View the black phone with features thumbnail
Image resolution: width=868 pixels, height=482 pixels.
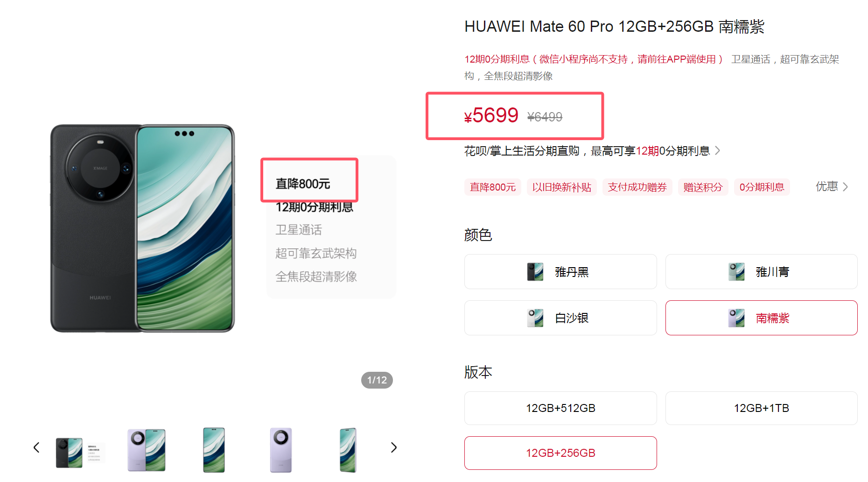tap(79, 452)
